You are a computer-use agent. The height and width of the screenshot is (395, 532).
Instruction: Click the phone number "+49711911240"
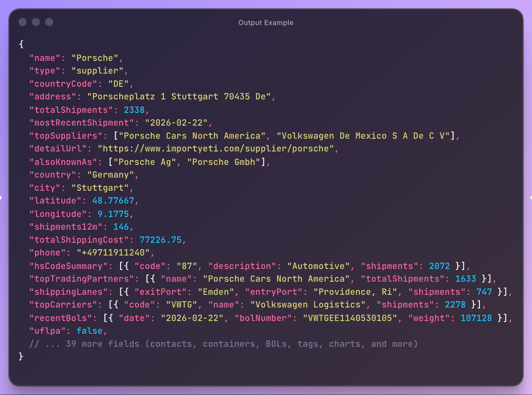coord(113,253)
